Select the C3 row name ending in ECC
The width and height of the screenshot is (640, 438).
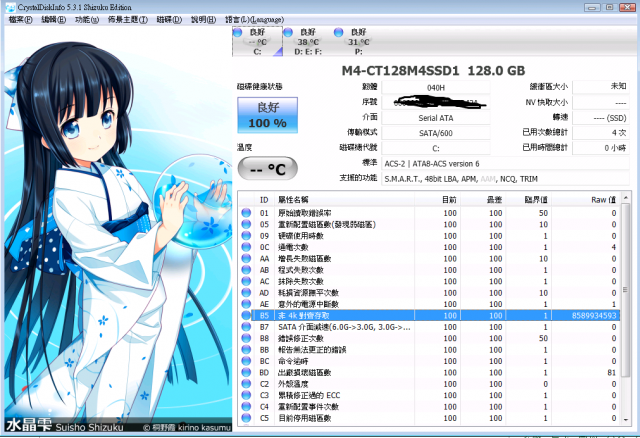[309, 395]
